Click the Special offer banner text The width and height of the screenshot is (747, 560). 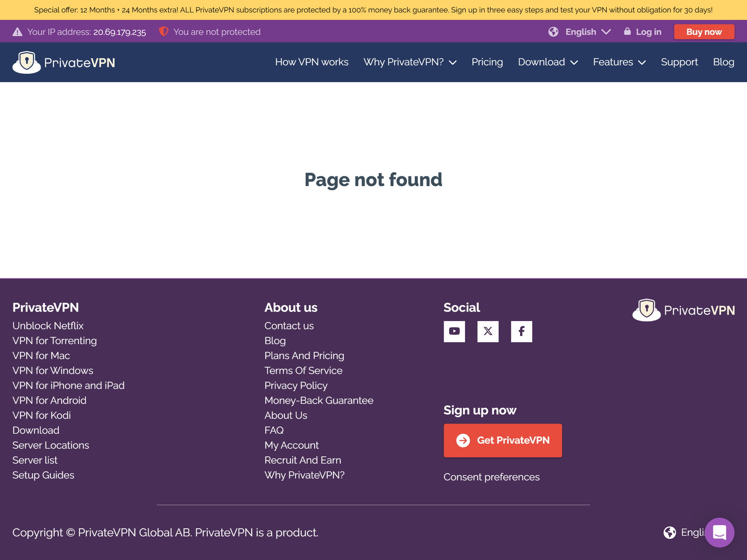tap(373, 10)
